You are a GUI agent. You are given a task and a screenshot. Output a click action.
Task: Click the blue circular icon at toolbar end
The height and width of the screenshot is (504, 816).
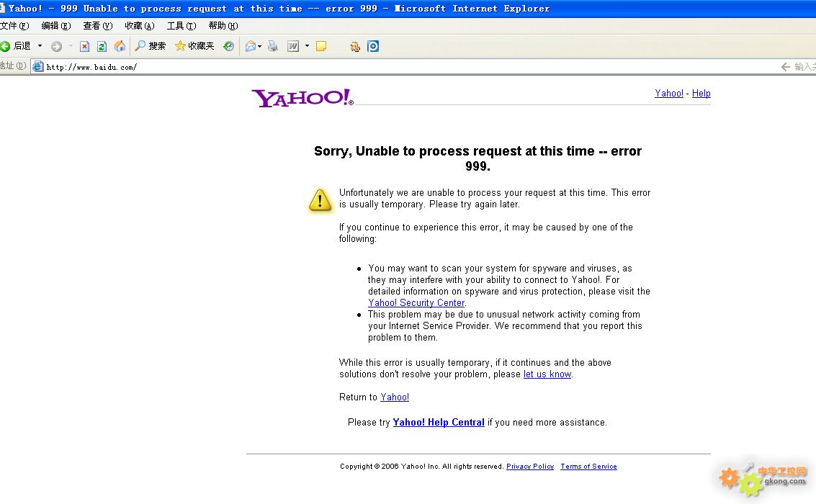[x=373, y=46]
